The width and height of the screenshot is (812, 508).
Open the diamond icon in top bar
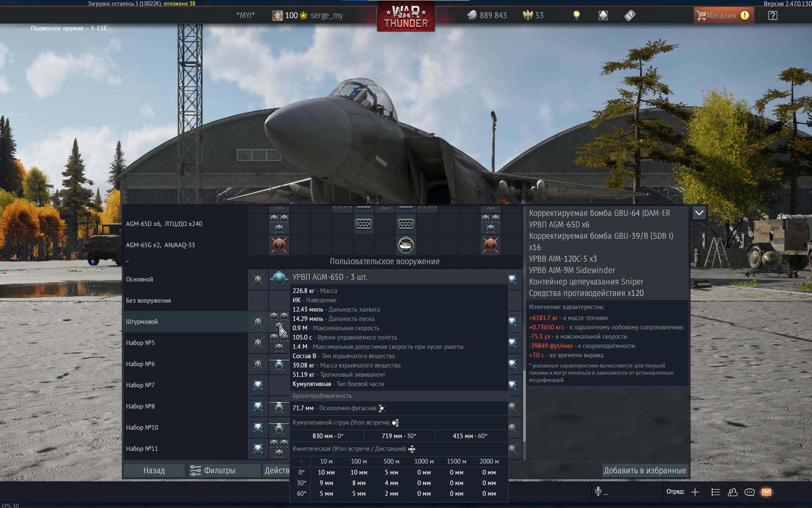pyautogui.click(x=603, y=15)
